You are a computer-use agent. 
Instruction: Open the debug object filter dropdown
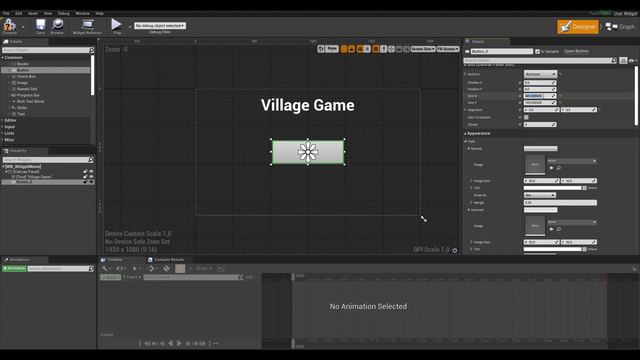160,25
